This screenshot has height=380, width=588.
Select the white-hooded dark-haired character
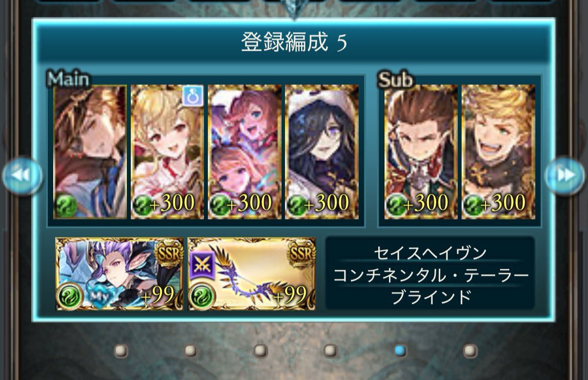pyautogui.click(x=322, y=152)
